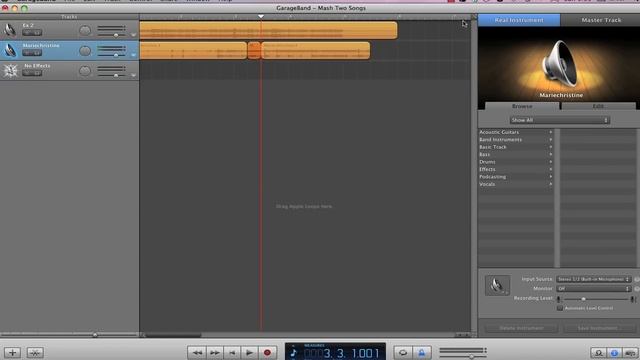
Task: Click the Mariechristine track name
Action: (41, 45)
